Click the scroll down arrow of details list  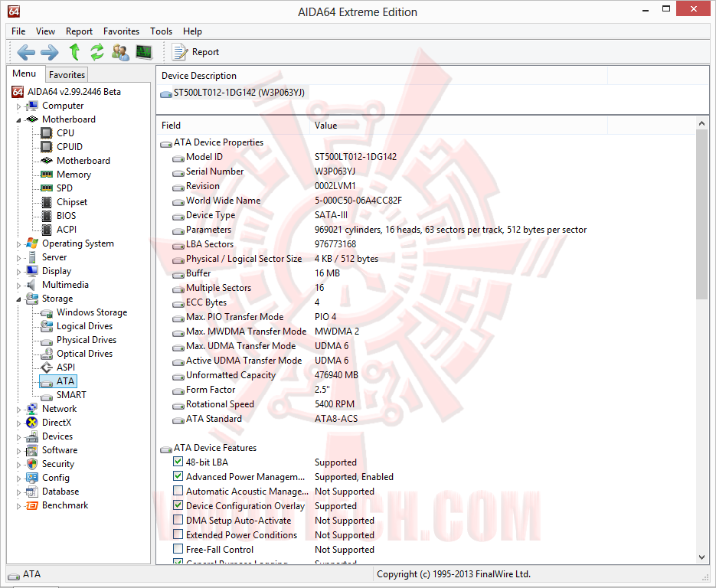(x=701, y=557)
